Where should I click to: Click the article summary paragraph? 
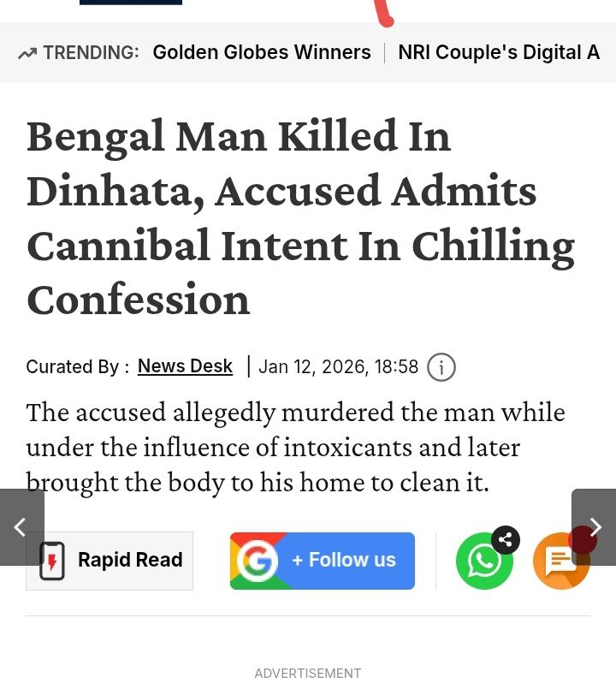point(295,447)
